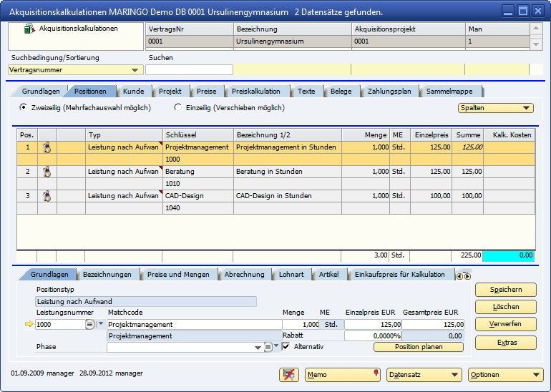Click the cyan Kalk. Kosten total cell
The height and width of the screenshot is (392, 551).
[509, 255]
